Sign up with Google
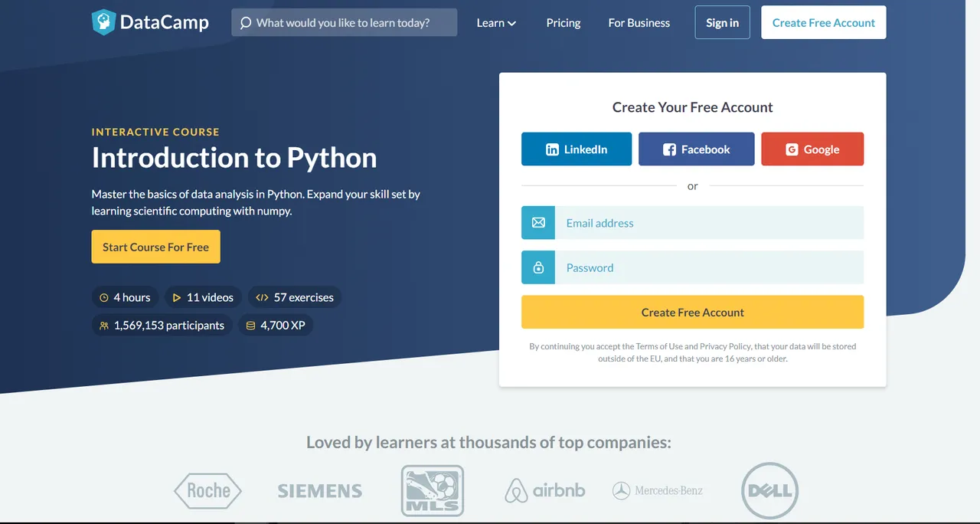Image resolution: width=980 pixels, height=524 pixels. [812, 149]
